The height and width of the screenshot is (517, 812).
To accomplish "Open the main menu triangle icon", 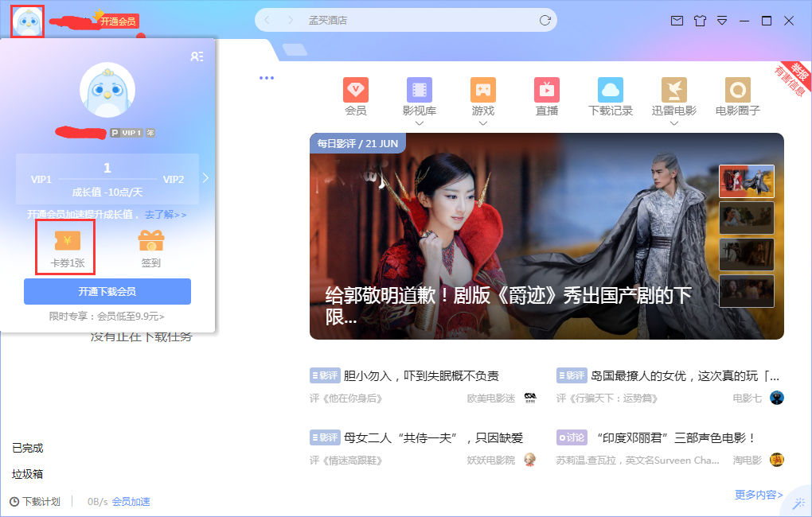I will click(x=722, y=21).
